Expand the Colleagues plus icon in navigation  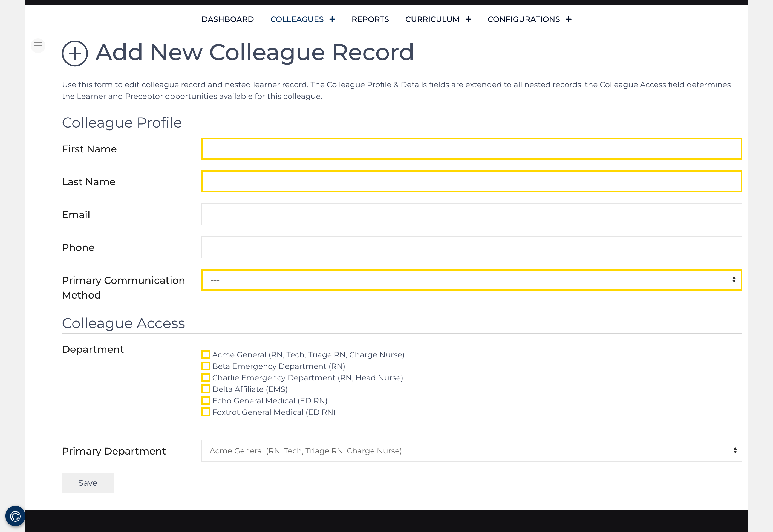click(332, 19)
